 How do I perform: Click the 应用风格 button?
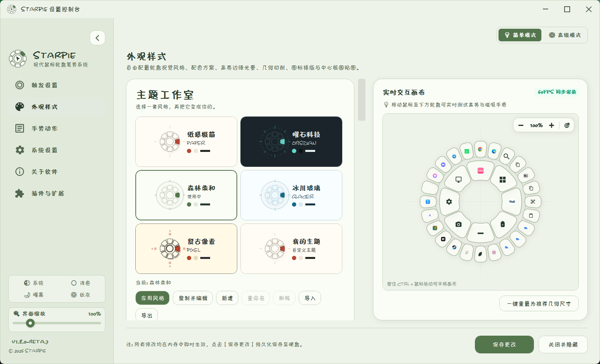(153, 298)
